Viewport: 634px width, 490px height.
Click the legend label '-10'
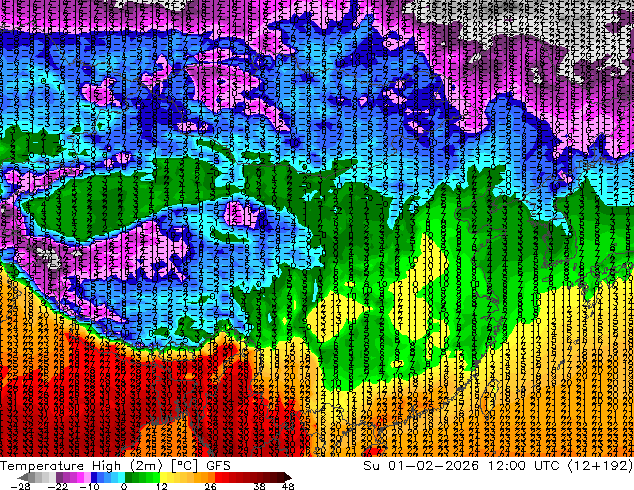point(89,486)
